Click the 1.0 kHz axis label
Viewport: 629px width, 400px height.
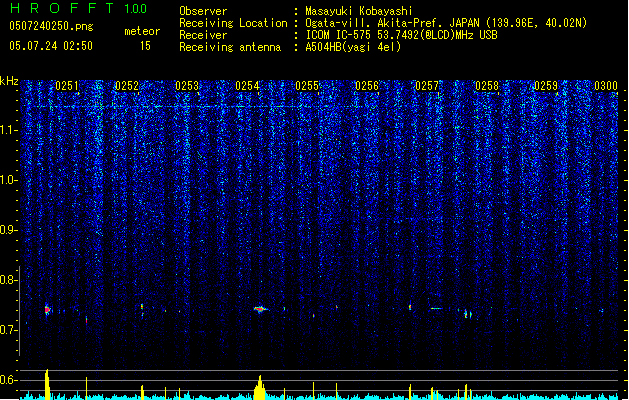point(9,180)
